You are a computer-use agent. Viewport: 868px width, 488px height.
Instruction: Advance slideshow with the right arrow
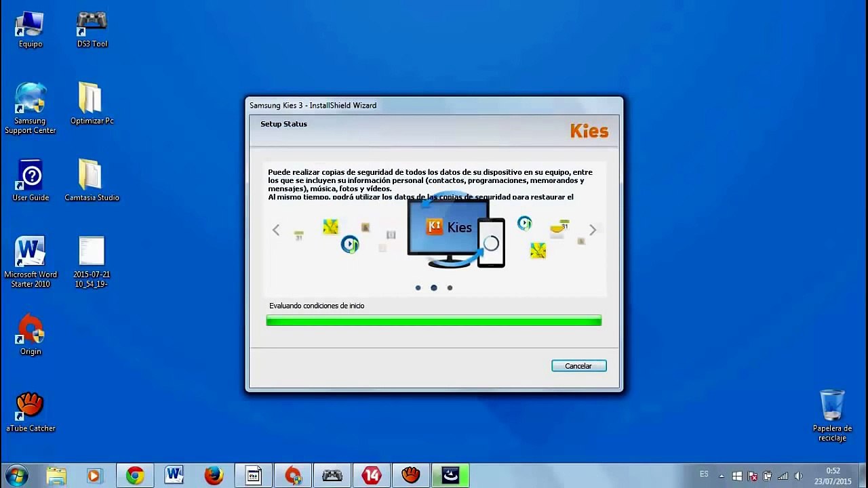(593, 230)
